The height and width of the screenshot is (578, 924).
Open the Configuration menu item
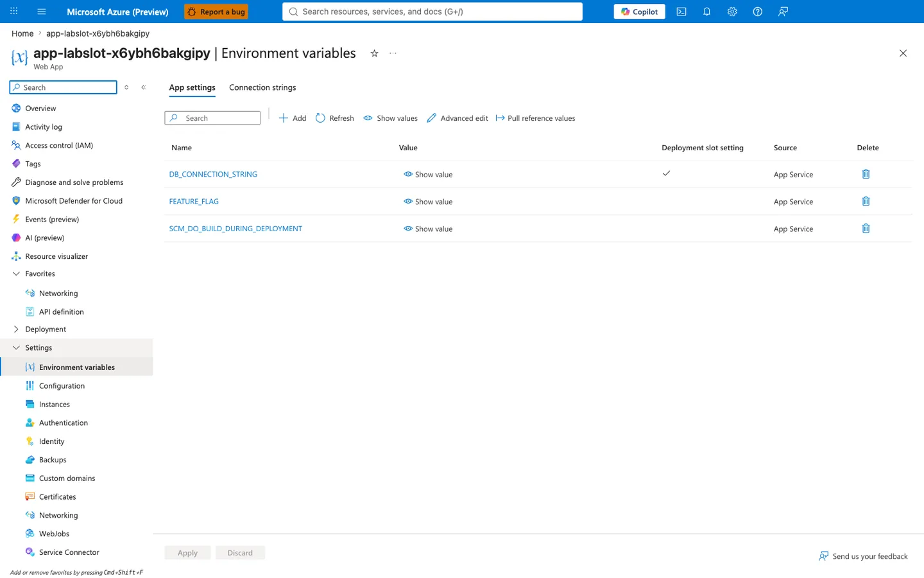click(x=62, y=386)
